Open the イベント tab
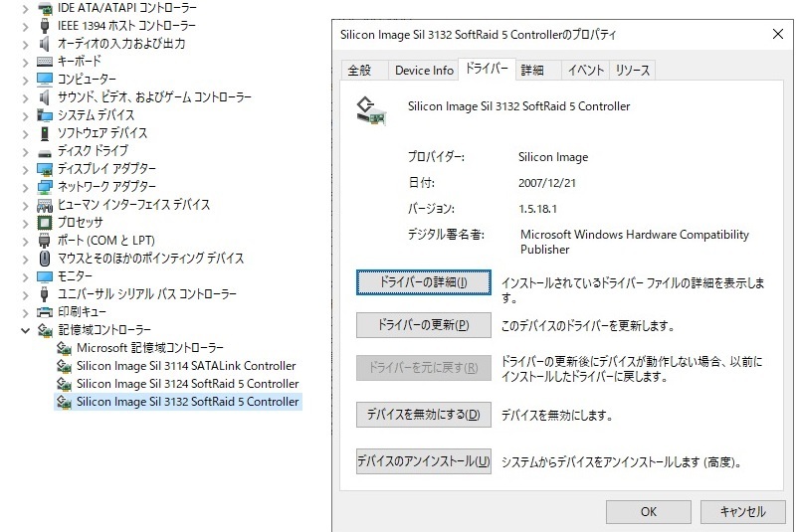This screenshot has width=796, height=532. pos(586,71)
